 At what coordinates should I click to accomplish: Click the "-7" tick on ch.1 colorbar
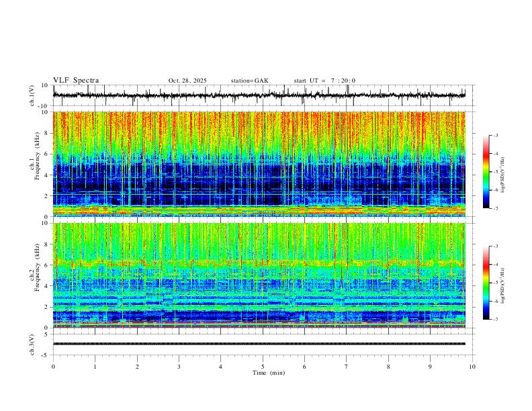click(495, 208)
